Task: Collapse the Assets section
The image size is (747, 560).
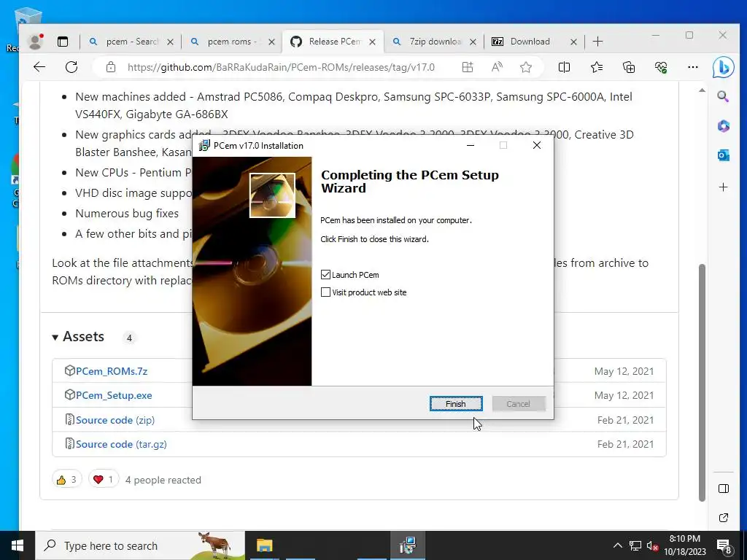Action: tap(78, 337)
